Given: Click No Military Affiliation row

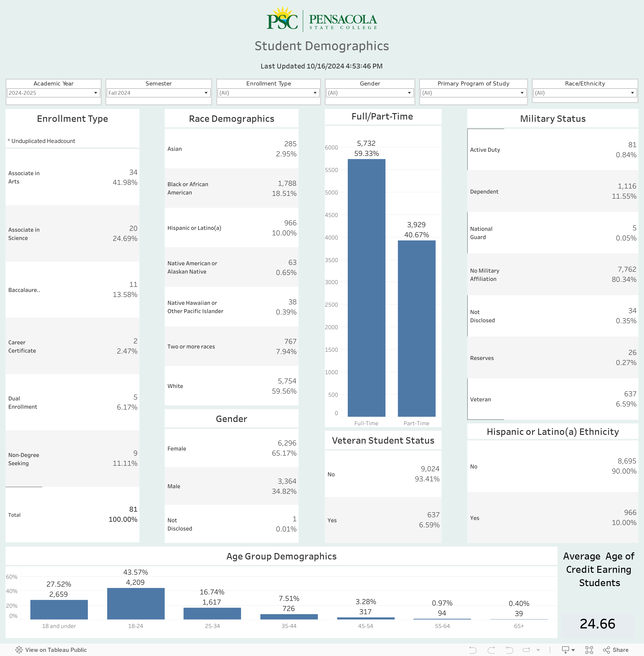Looking at the screenshot, I should [x=553, y=274].
